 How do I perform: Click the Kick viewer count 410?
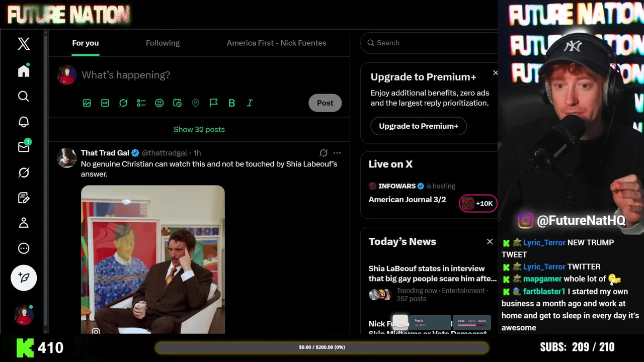(x=50, y=347)
